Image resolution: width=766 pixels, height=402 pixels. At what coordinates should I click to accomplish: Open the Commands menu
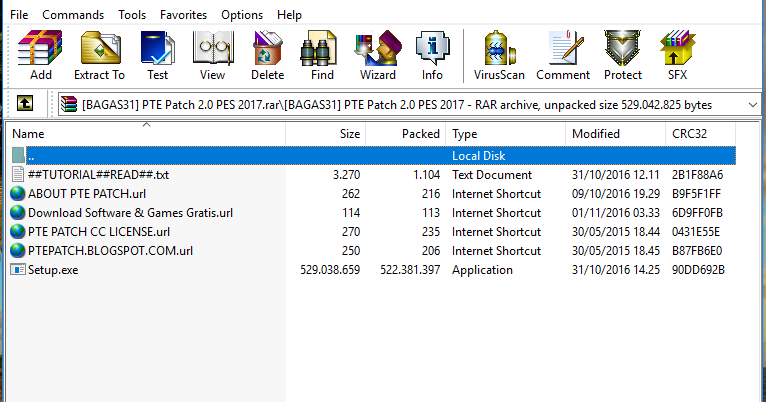[73, 15]
